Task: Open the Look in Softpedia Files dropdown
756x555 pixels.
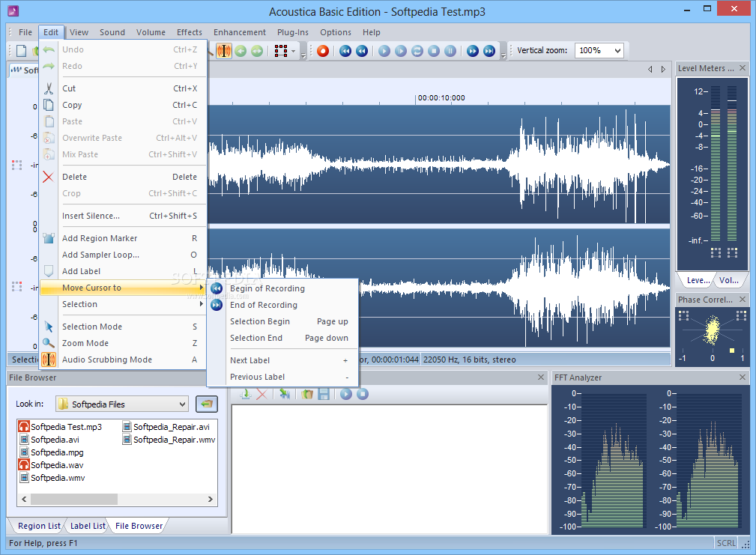Action: point(182,404)
